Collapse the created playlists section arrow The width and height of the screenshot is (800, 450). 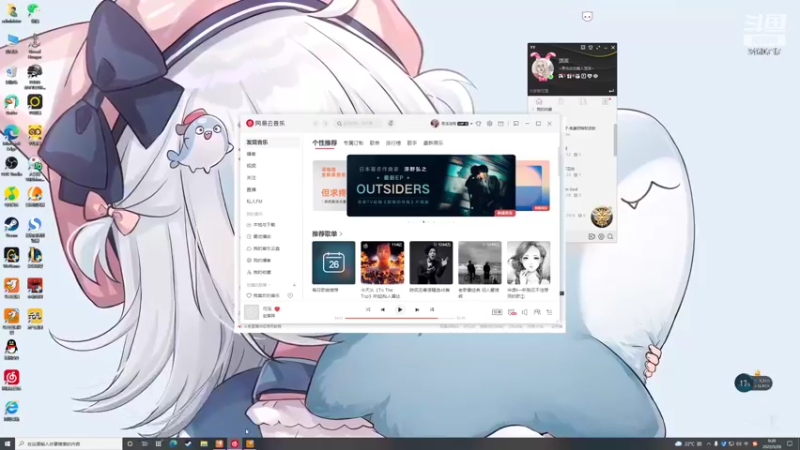[x=269, y=285]
